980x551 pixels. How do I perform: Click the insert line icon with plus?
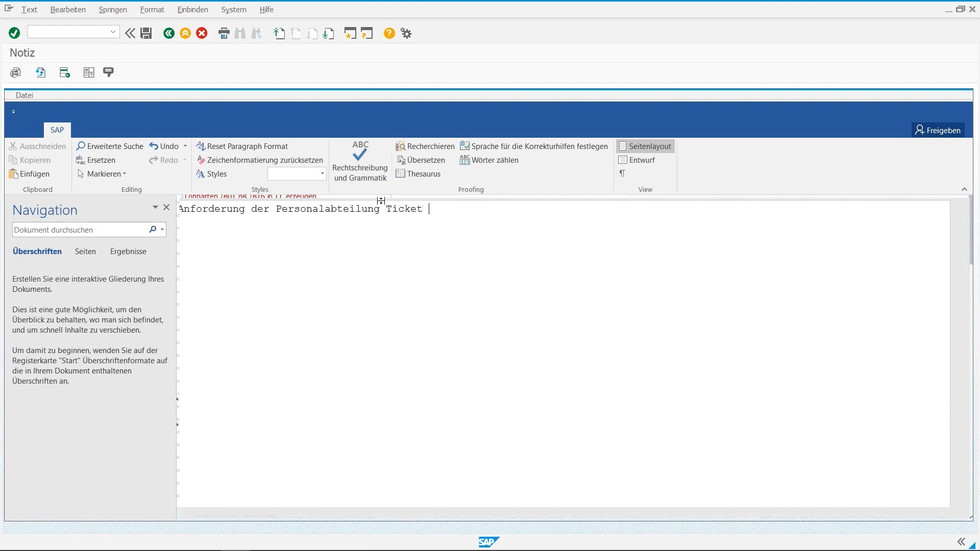click(65, 72)
